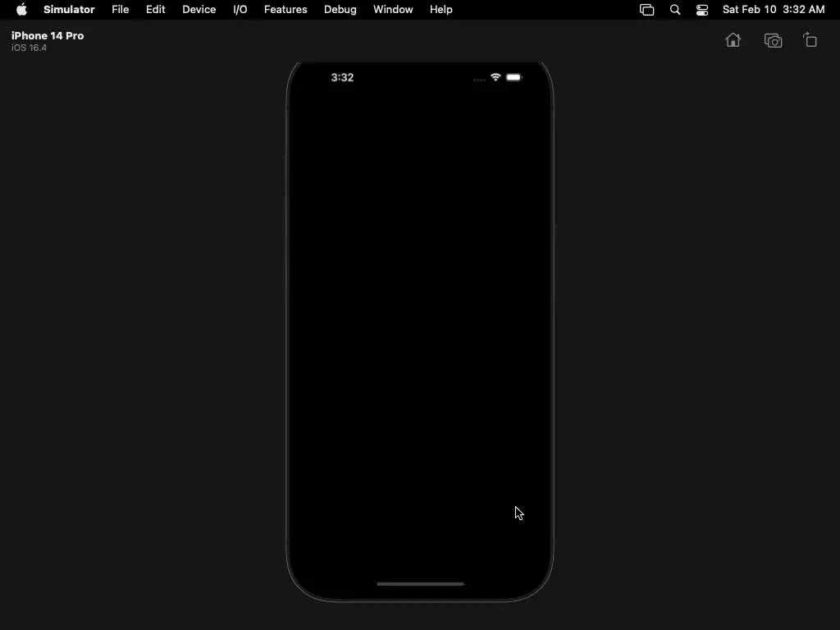Tap the Wi-Fi icon in the iPhone status bar
The image size is (840, 630).
tap(495, 77)
